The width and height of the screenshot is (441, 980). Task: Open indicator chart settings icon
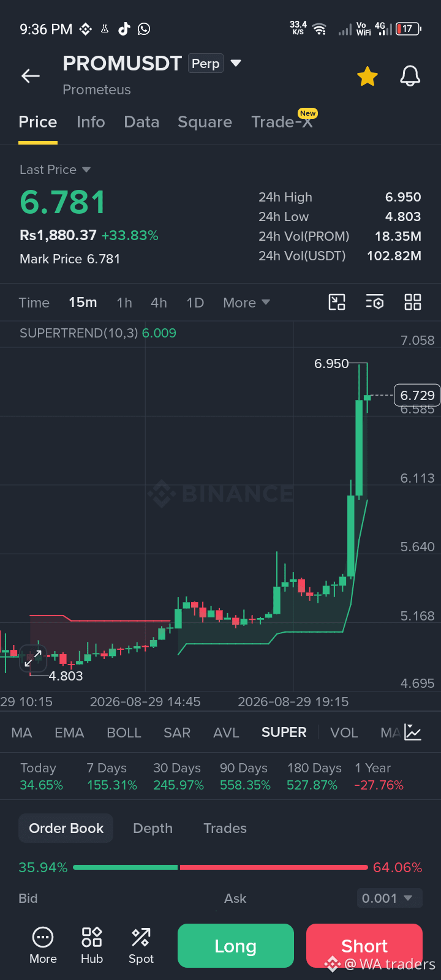pyautogui.click(x=413, y=732)
